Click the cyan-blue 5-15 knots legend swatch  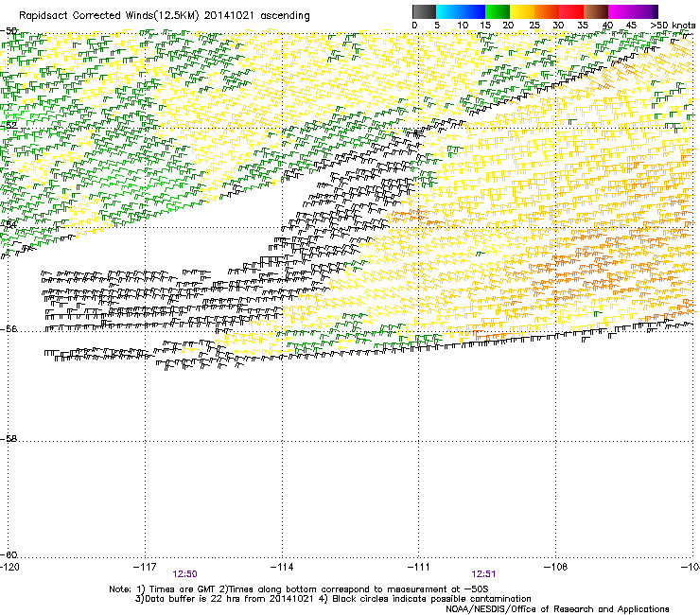pos(461,11)
